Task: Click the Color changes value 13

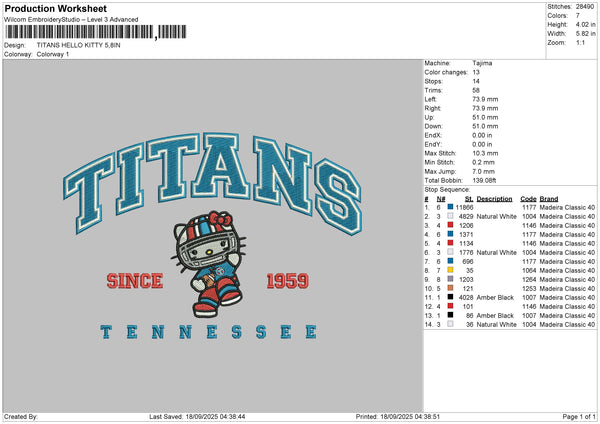Action: (x=476, y=72)
